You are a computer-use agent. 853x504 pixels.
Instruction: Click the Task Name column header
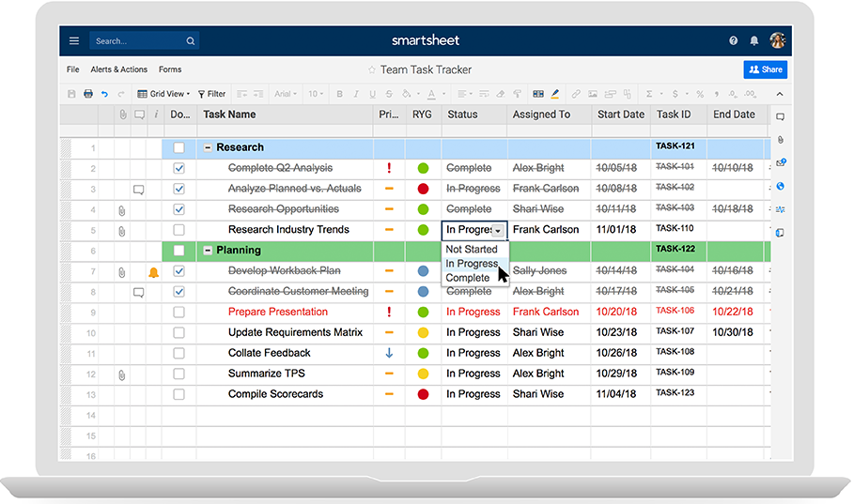(x=285, y=115)
